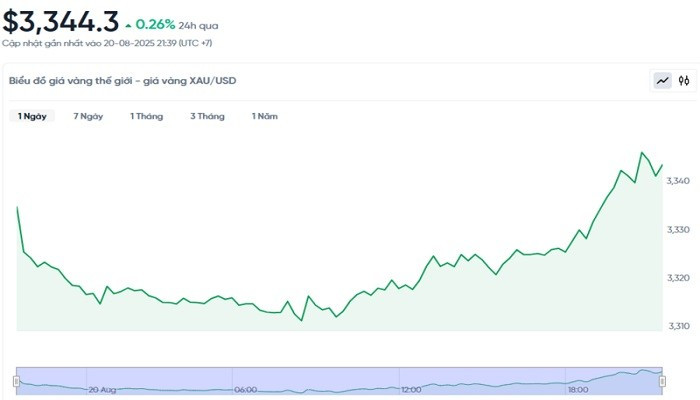
Task: Switch to the 1 Tháng range
Action: tap(146, 117)
